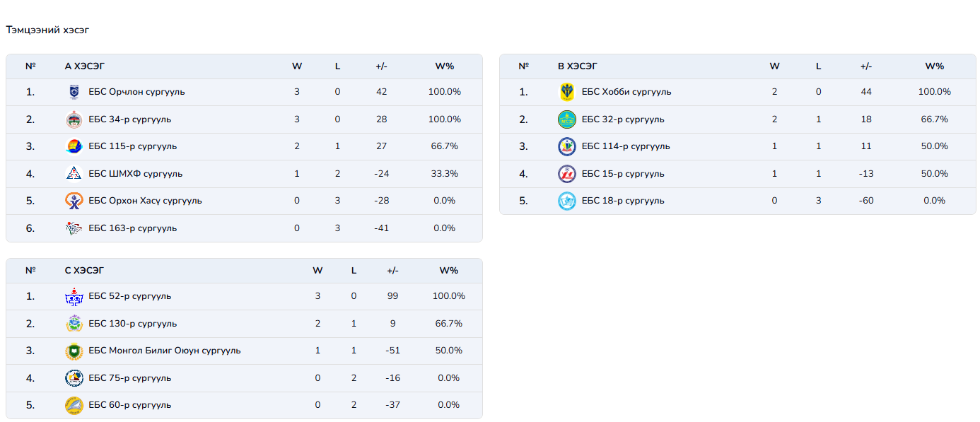The width and height of the screenshot is (980, 422).
Task: Click the ЕБС 34-р сургууль logo icon
Action: point(74,119)
